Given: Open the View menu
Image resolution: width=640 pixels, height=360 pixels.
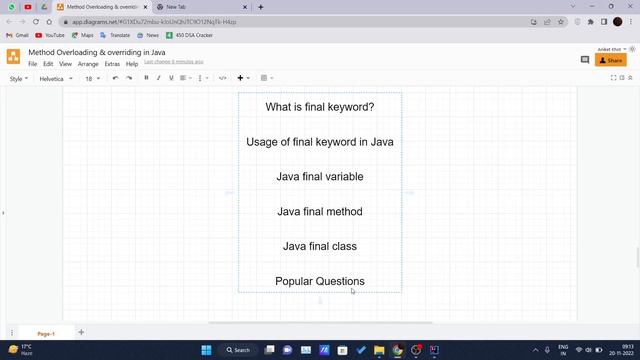Looking at the screenshot, I should click(x=65, y=64).
